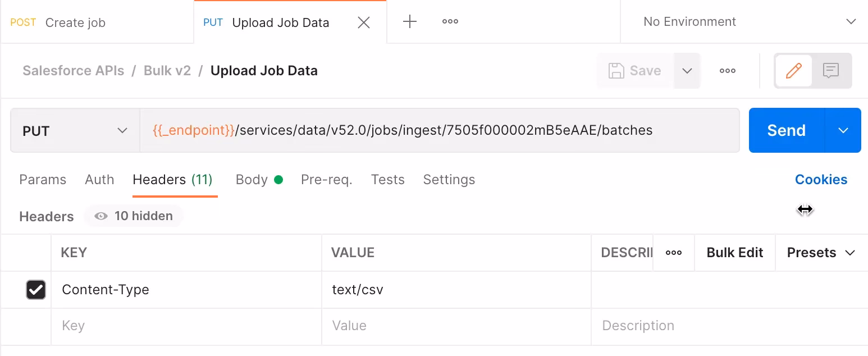
Task: Open the Cookies link
Action: [x=821, y=179]
